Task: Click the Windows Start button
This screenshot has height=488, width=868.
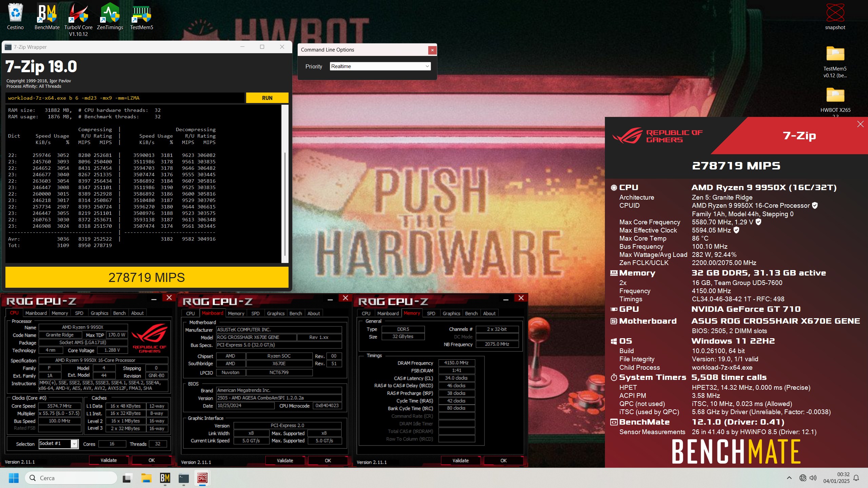Action: tap(14, 478)
